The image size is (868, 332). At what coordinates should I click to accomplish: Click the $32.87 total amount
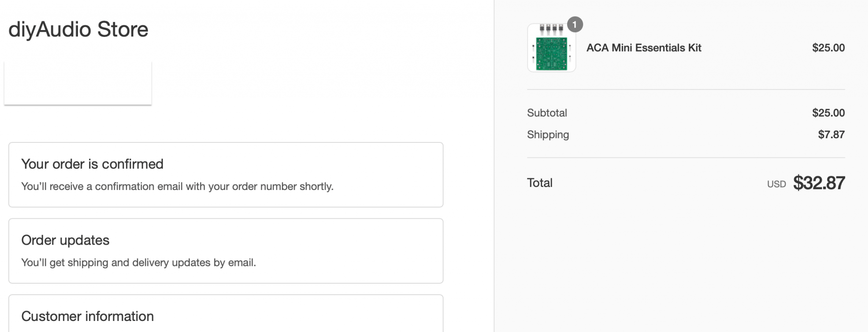point(819,183)
